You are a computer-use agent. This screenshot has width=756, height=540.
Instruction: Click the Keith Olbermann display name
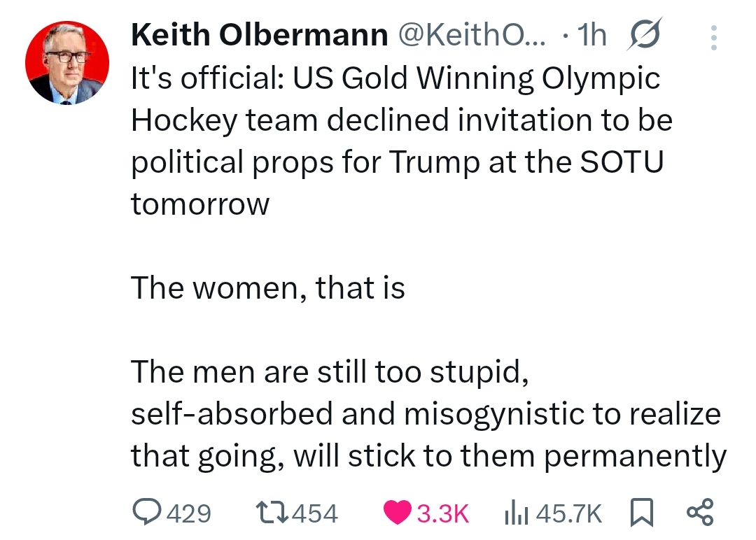(x=259, y=35)
